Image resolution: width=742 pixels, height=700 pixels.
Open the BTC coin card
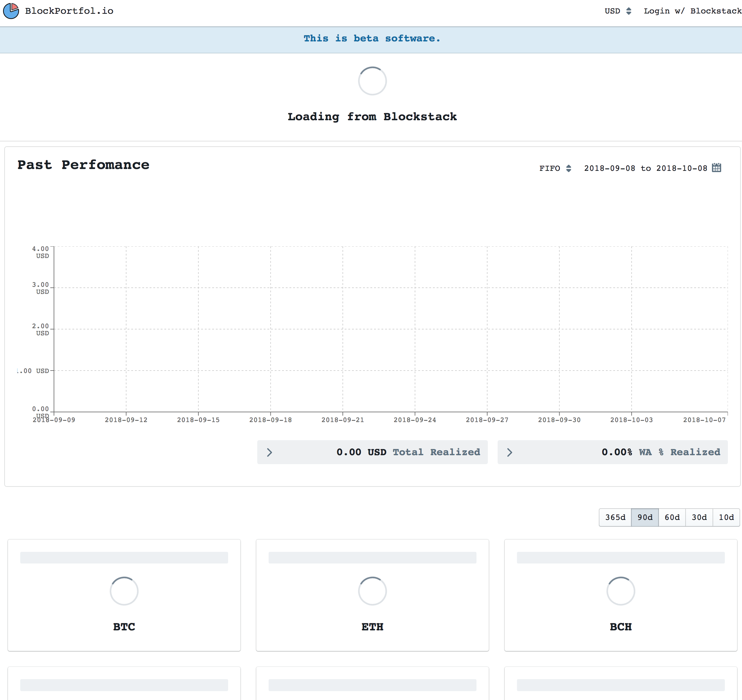(x=124, y=626)
